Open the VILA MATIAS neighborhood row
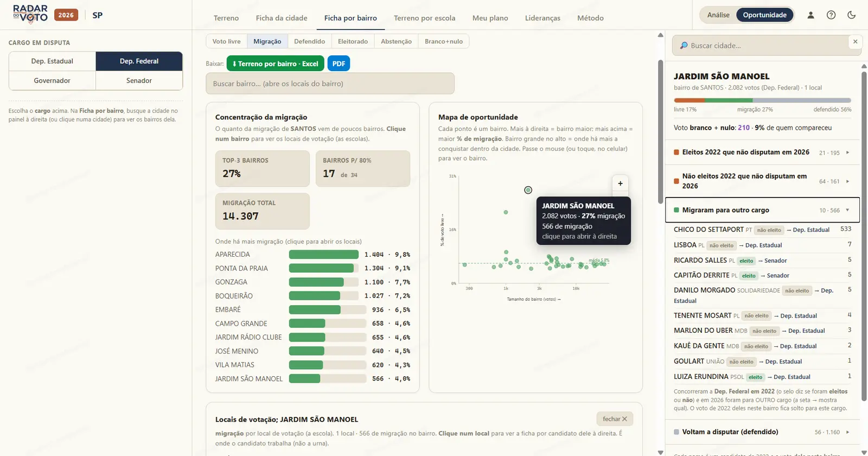The image size is (868, 456). [x=312, y=365]
